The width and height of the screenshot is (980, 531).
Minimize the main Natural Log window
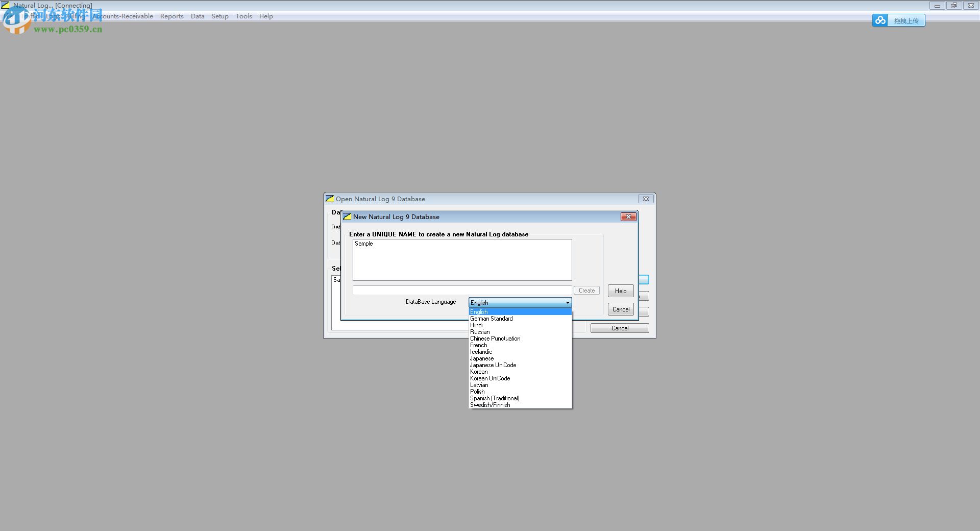pyautogui.click(x=937, y=6)
